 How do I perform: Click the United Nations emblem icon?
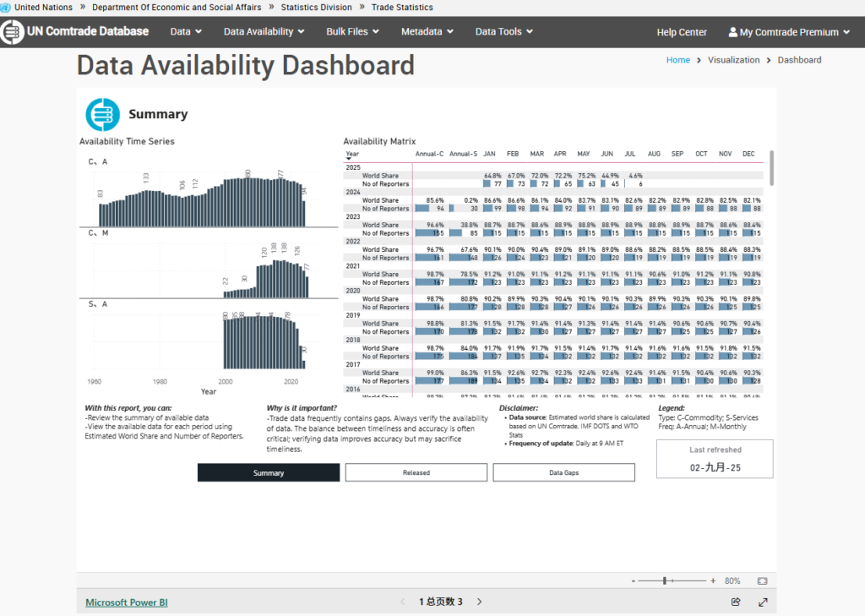[x=7, y=7]
